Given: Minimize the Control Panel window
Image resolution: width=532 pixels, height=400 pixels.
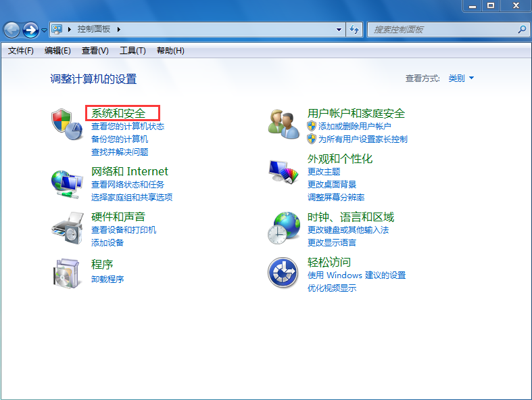Looking at the screenshot, I should (x=473, y=6).
